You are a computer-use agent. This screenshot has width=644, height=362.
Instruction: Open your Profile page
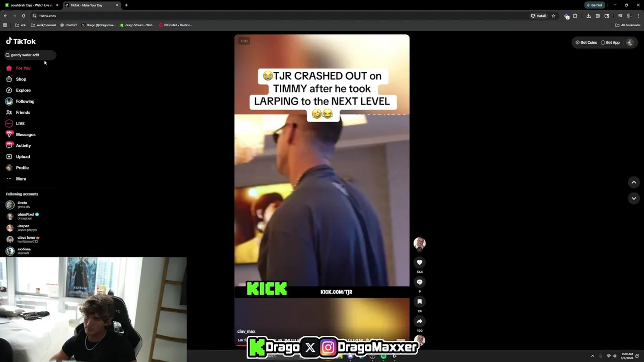[18, 167]
